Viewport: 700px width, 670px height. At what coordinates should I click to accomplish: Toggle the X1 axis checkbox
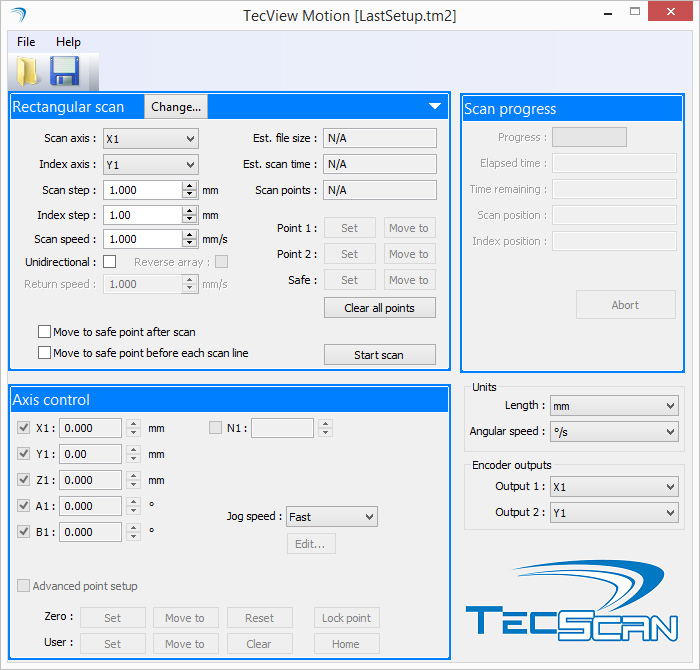point(23,428)
